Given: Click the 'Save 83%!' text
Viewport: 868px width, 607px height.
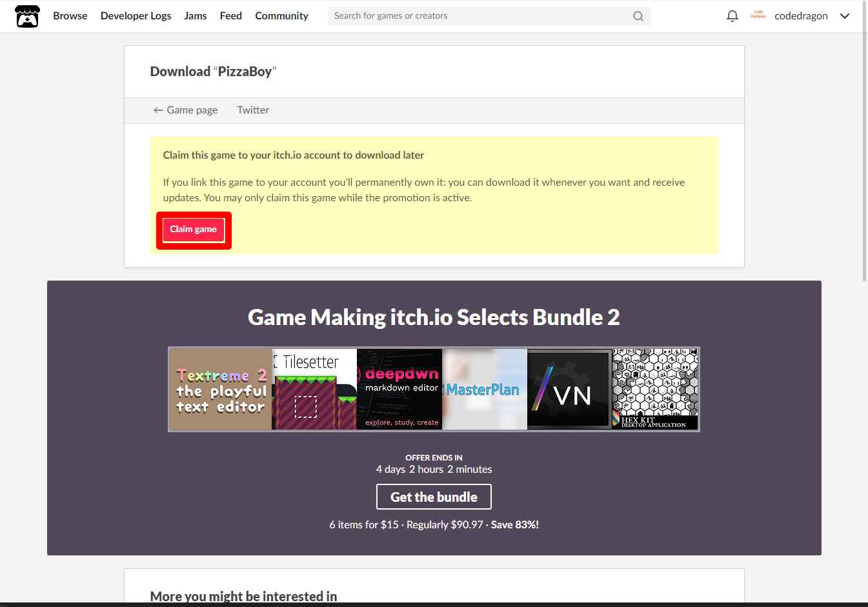Looking at the screenshot, I should (x=515, y=525).
